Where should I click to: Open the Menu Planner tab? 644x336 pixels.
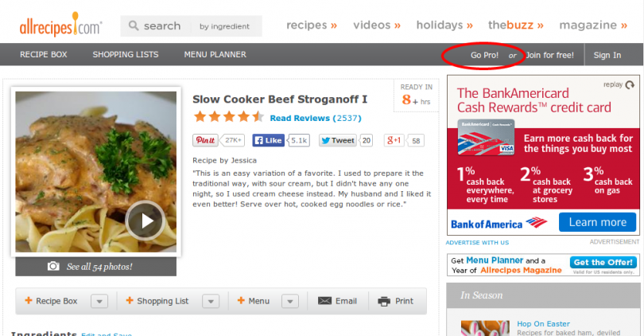pyautogui.click(x=215, y=55)
